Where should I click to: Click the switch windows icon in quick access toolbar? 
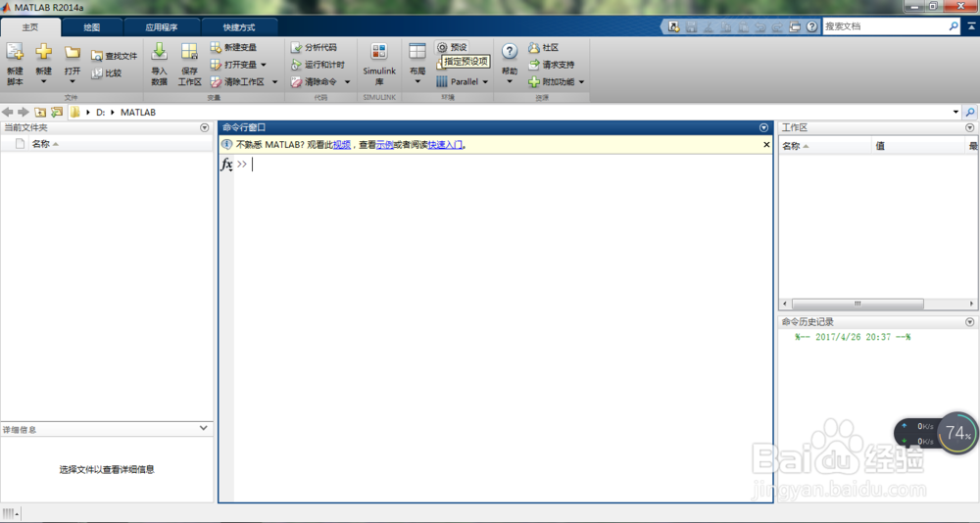pyautogui.click(x=795, y=26)
